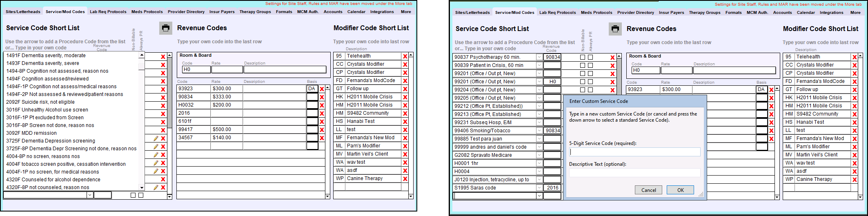This screenshot has height=216, width=868.
Task: Delete the 90837 Psychotherapy 60 min. row
Action: [x=612, y=58]
